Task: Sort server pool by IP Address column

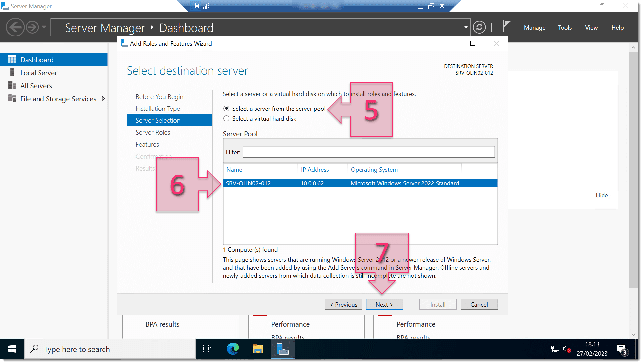Action: tap(315, 170)
